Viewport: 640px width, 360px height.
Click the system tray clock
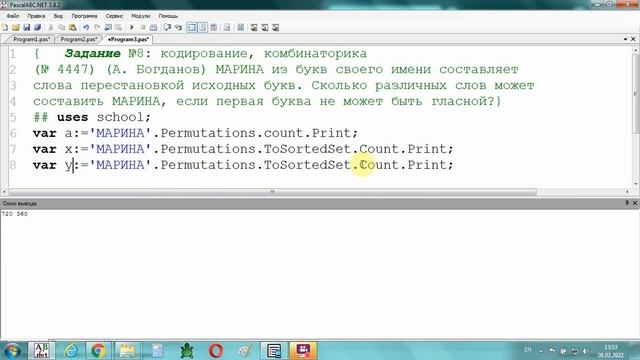pos(611,351)
